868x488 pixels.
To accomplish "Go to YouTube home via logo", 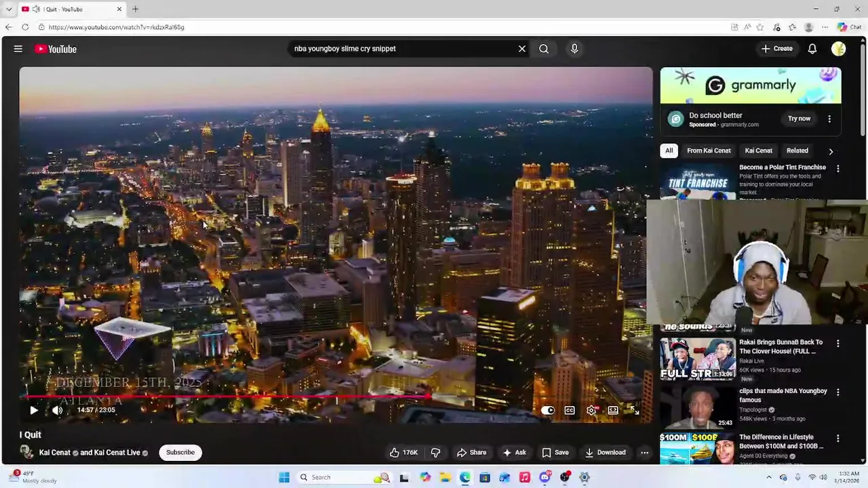I will [56, 49].
